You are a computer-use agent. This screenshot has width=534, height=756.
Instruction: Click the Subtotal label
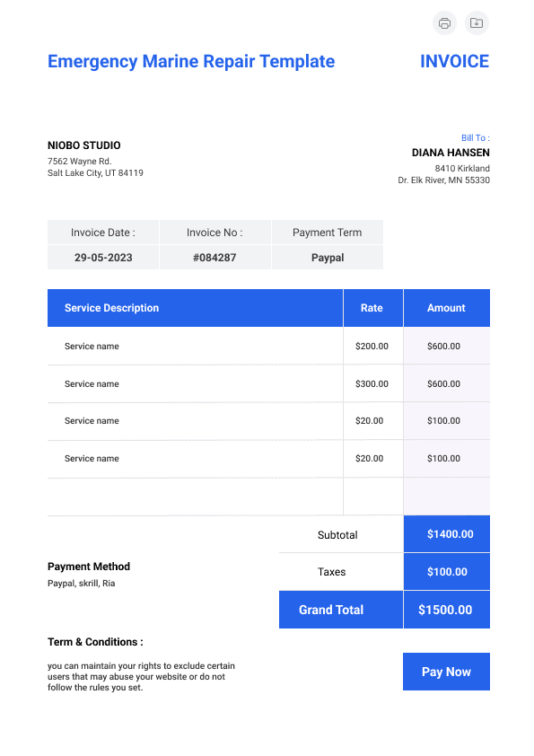click(337, 535)
